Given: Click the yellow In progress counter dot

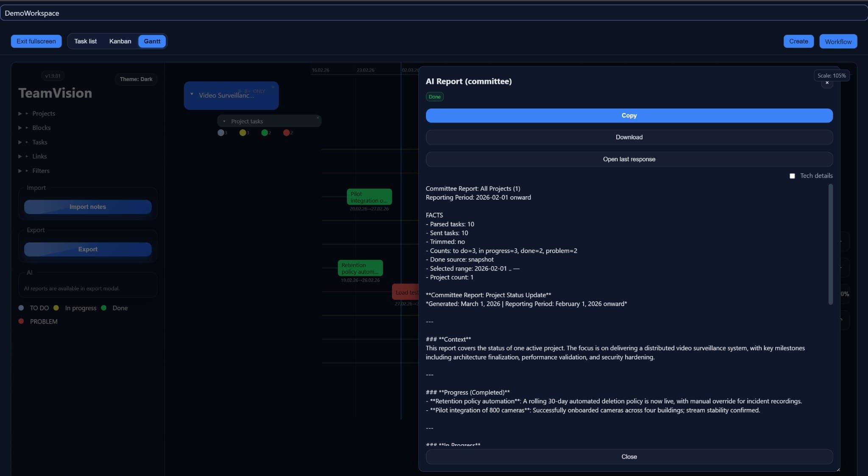Looking at the screenshot, I should point(243,133).
